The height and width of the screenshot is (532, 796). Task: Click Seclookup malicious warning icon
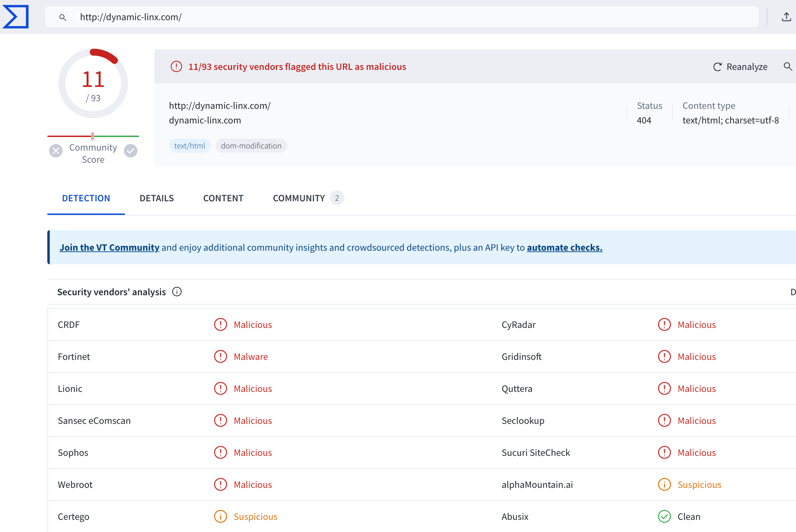(x=664, y=420)
